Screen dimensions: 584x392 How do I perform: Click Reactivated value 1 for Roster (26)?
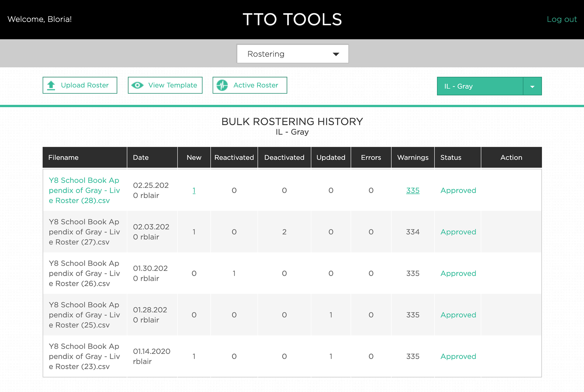point(234,273)
